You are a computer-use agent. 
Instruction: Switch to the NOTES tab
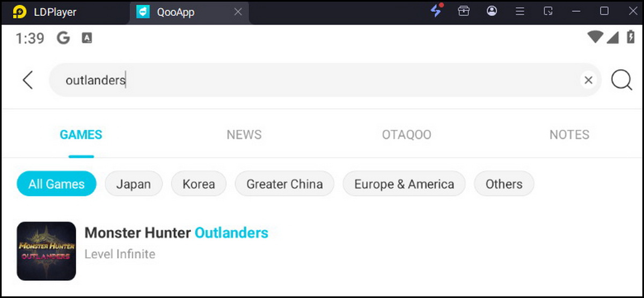click(569, 135)
